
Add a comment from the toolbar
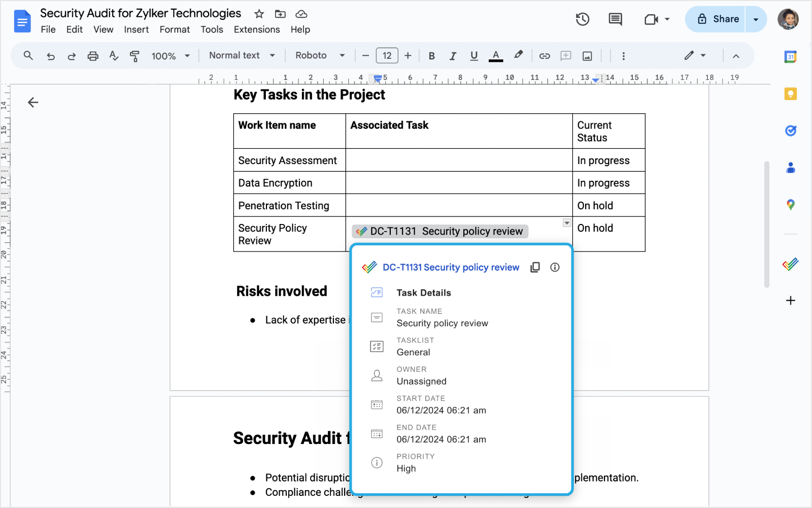566,56
